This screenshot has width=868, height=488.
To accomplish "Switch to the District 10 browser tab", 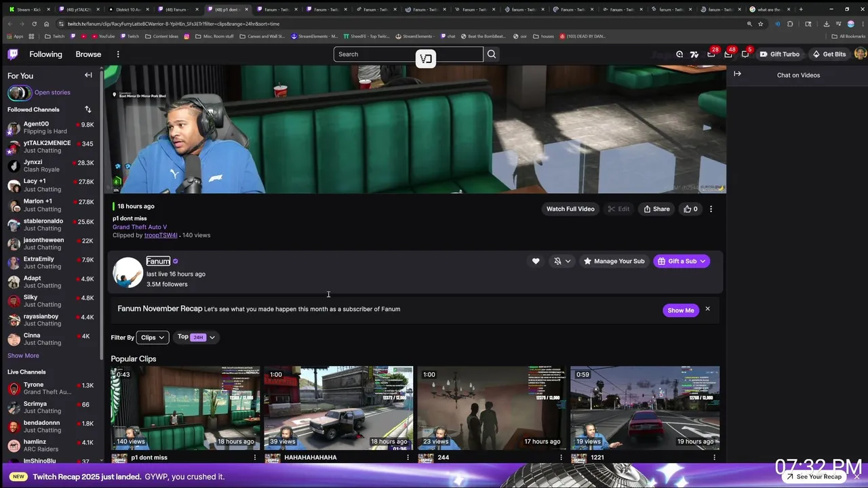I will coord(129,9).
